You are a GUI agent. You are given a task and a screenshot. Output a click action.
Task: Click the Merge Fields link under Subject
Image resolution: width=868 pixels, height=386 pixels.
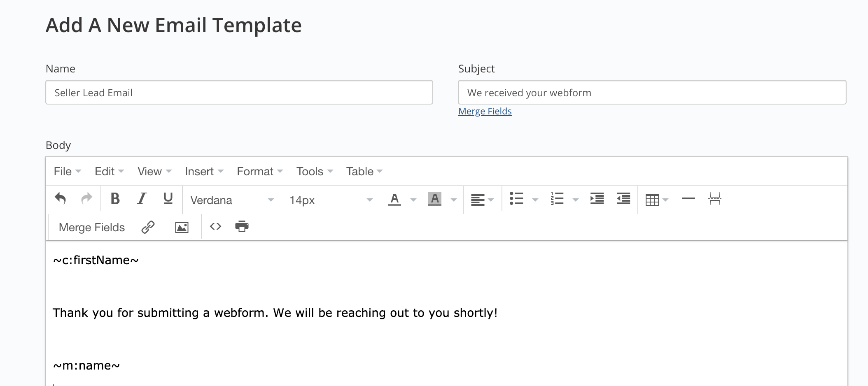[485, 111]
